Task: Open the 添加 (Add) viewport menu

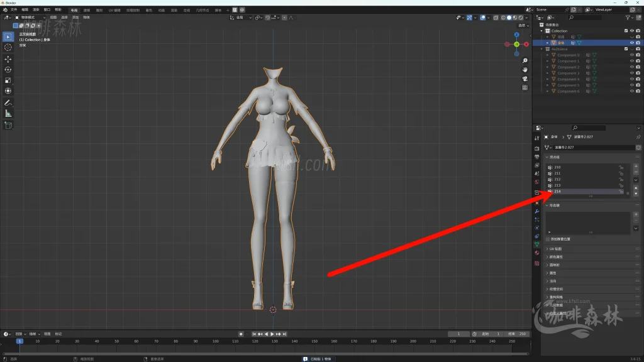Action: click(75, 18)
